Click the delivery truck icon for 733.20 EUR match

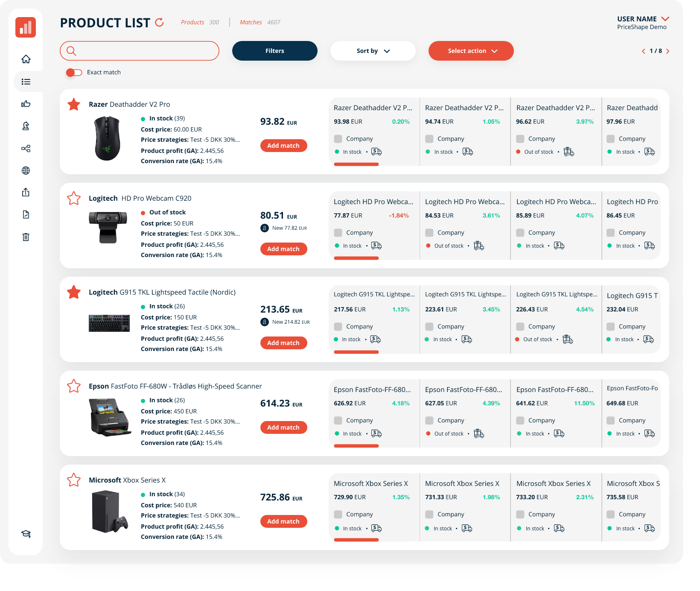pyautogui.click(x=559, y=528)
